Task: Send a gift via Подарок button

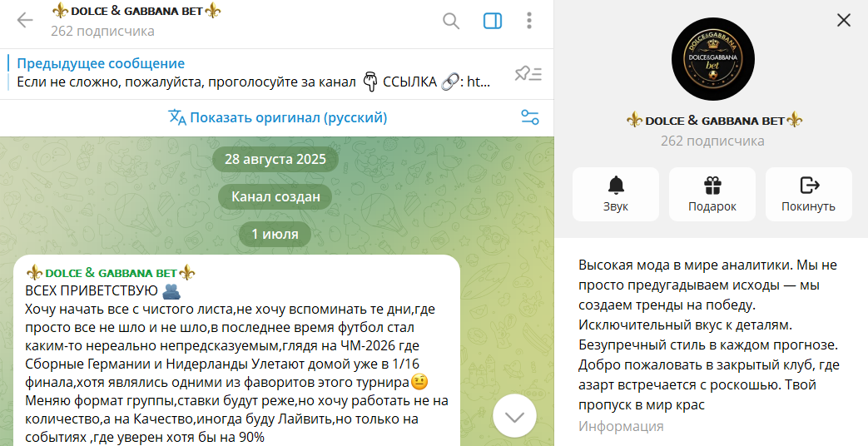Action: pyautogui.click(x=712, y=194)
